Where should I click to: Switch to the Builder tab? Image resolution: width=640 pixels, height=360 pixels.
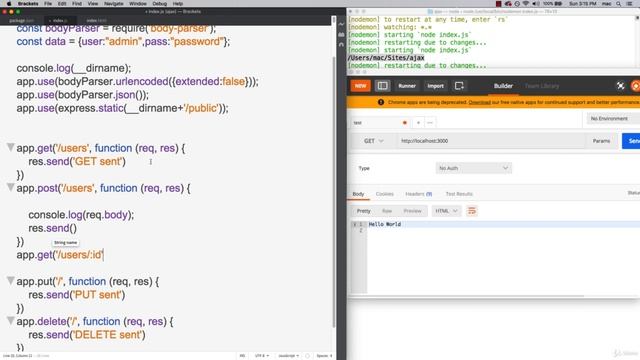point(503,86)
